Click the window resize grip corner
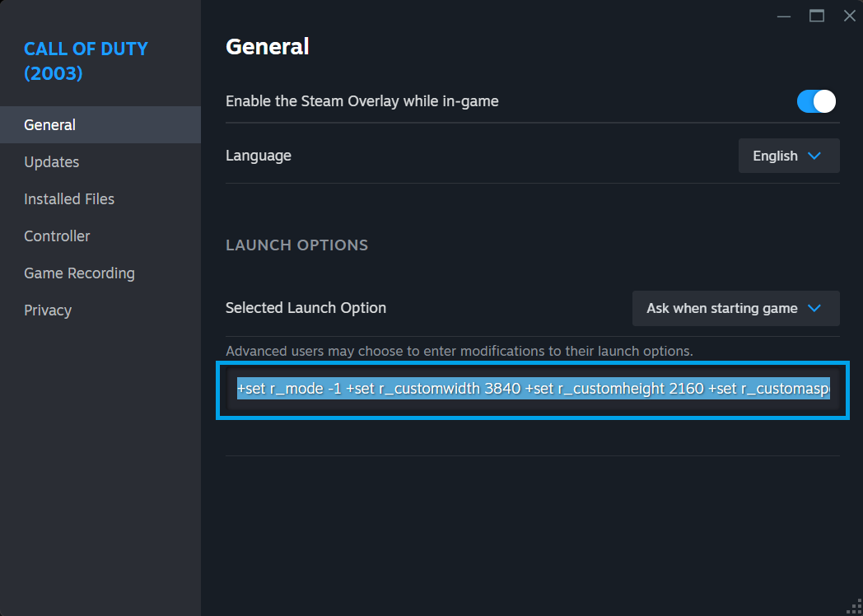The image size is (863, 616). point(856,609)
